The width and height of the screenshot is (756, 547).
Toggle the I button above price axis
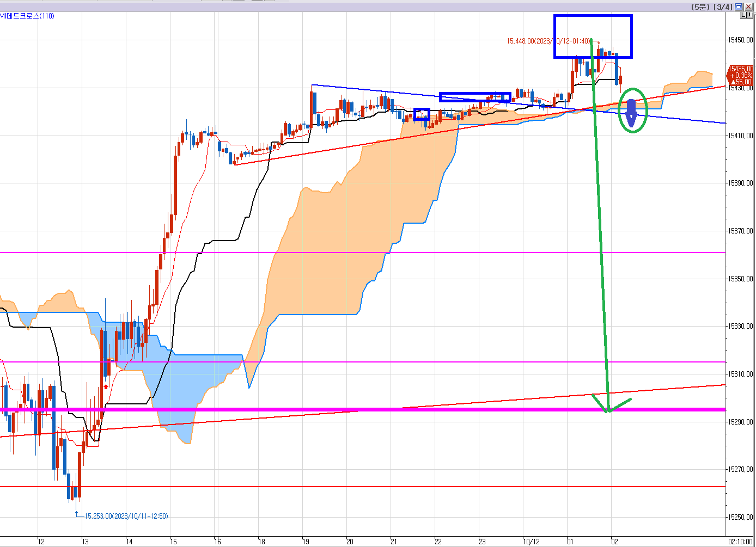coord(749,15)
